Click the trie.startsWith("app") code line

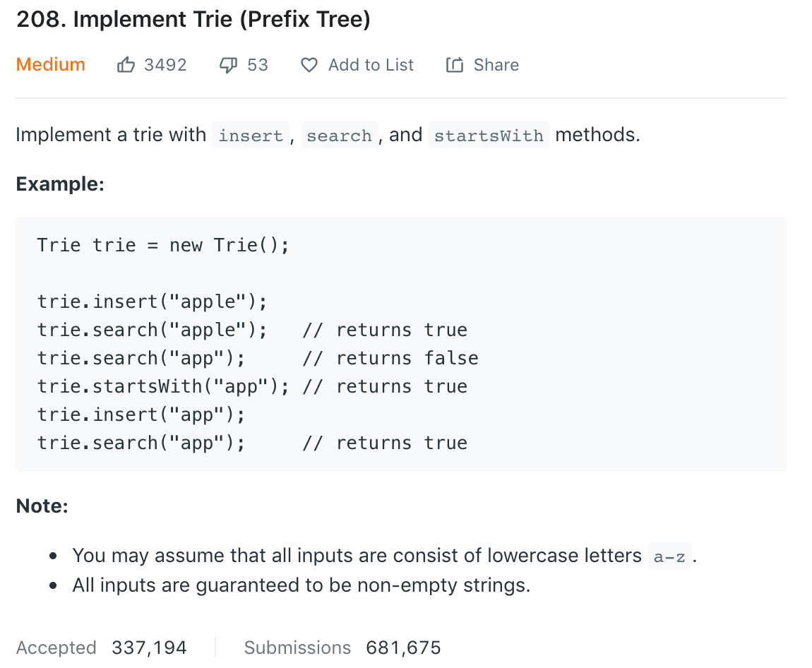point(163,387)
